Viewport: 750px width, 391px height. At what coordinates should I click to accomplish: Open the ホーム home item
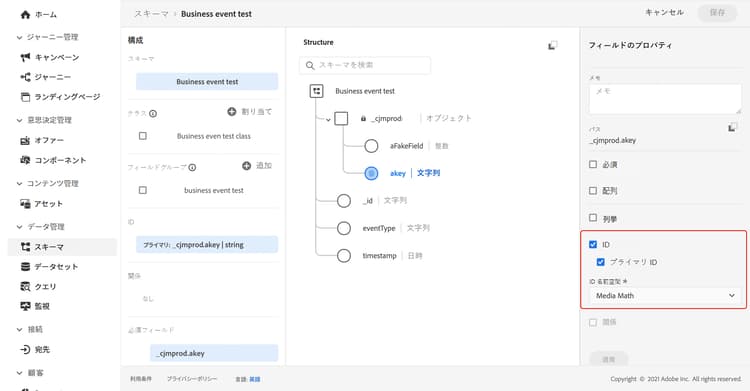[x=38, y=15]
